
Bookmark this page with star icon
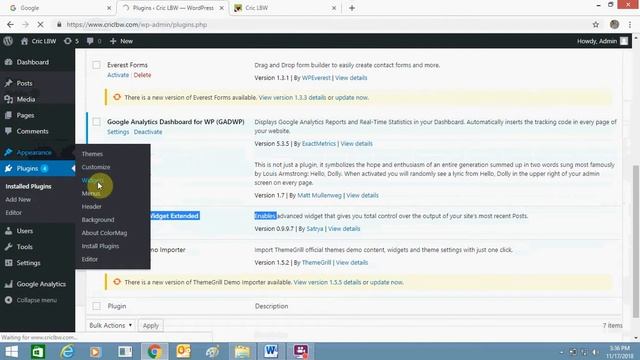[596, 24]
